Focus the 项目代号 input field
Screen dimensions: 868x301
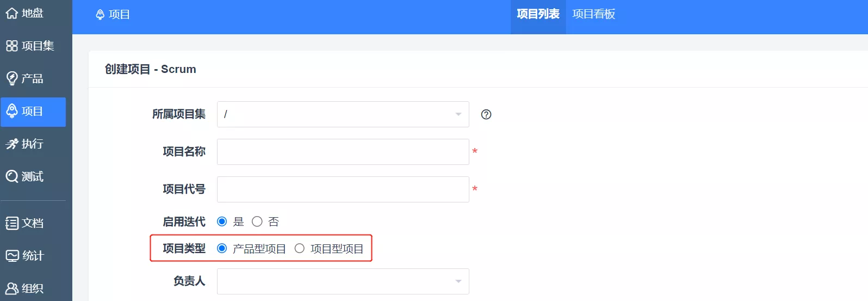click(x=343, y=189)
